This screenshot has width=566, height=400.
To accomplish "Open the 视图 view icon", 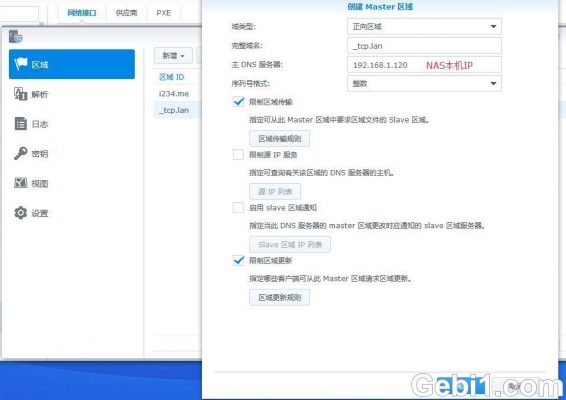I will click(x=21, y=183).
